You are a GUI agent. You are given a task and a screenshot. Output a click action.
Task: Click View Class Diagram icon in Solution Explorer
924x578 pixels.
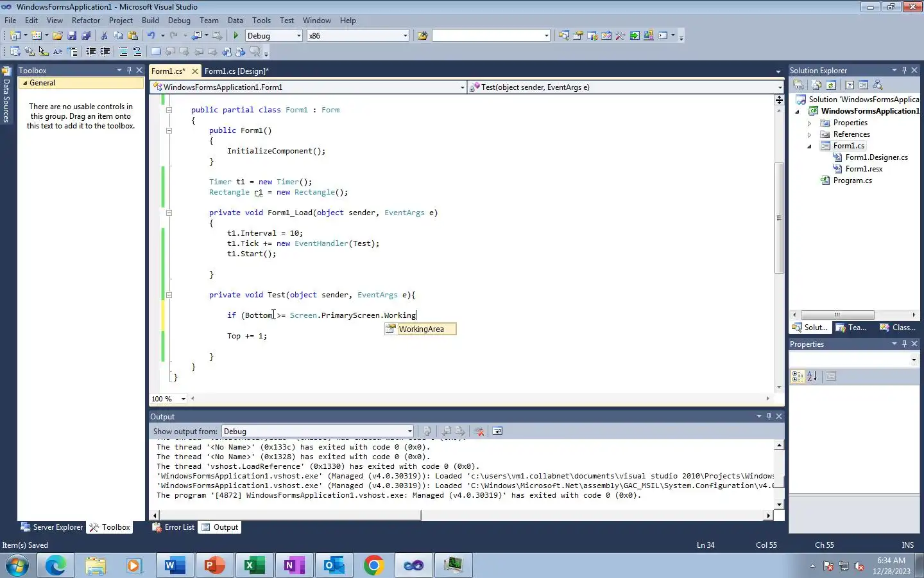(x=878, y=85)
